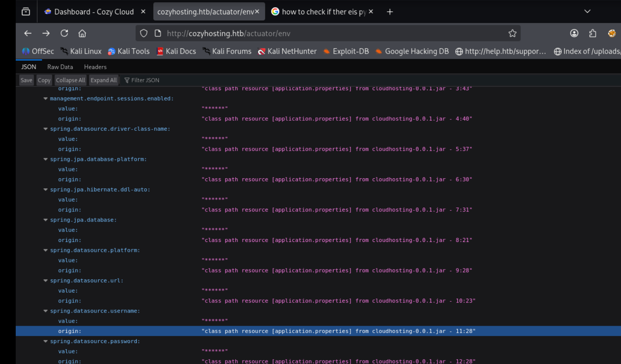Screen dimensions: 621x364
Task: Switch to the Headers tab
Action: pyautogui.click(x=95, y=67)
